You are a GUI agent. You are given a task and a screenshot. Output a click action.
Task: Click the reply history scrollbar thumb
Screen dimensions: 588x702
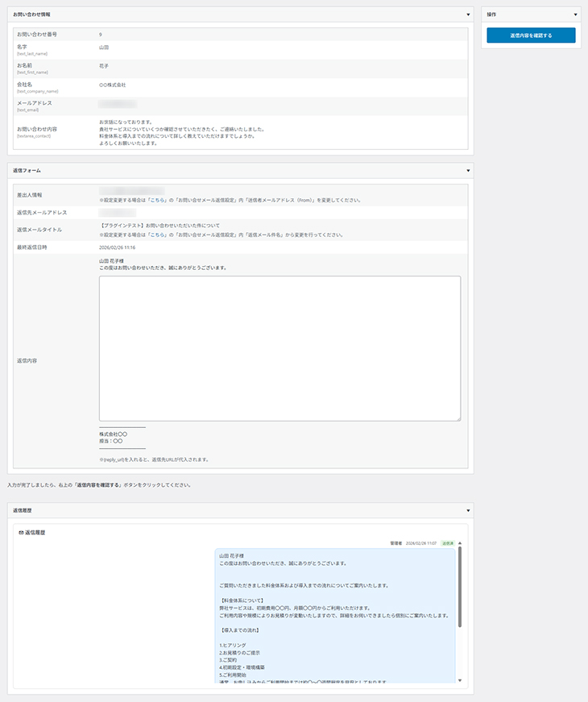point(460,596)
